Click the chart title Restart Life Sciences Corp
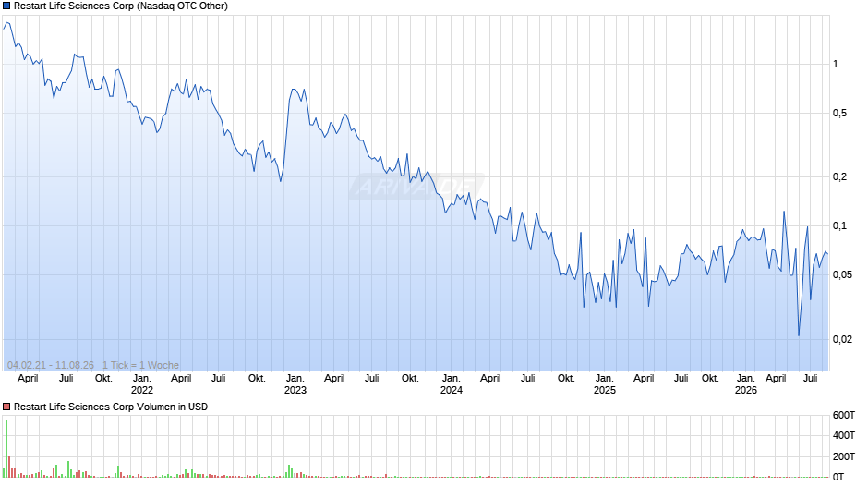 [121, 6]
